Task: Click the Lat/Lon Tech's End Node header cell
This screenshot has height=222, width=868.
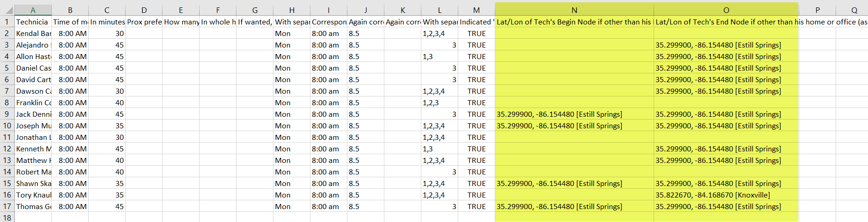Action: [726, 22]
